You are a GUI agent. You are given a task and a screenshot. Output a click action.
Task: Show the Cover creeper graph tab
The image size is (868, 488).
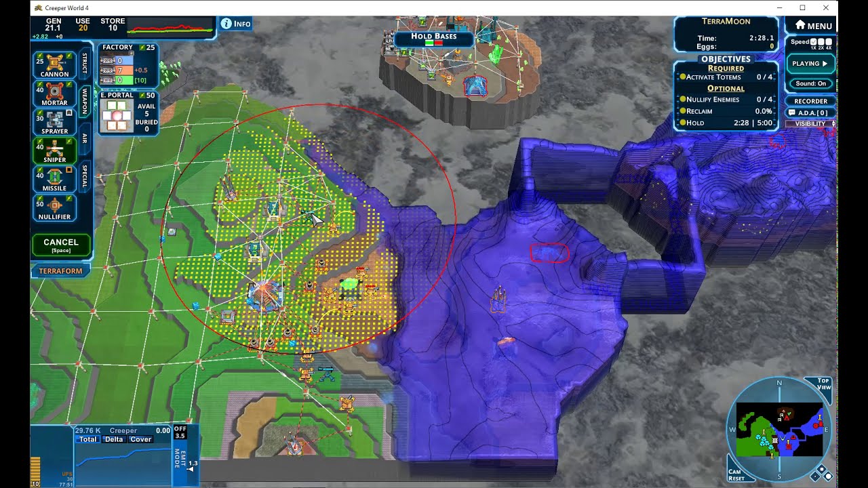[140, 439]
